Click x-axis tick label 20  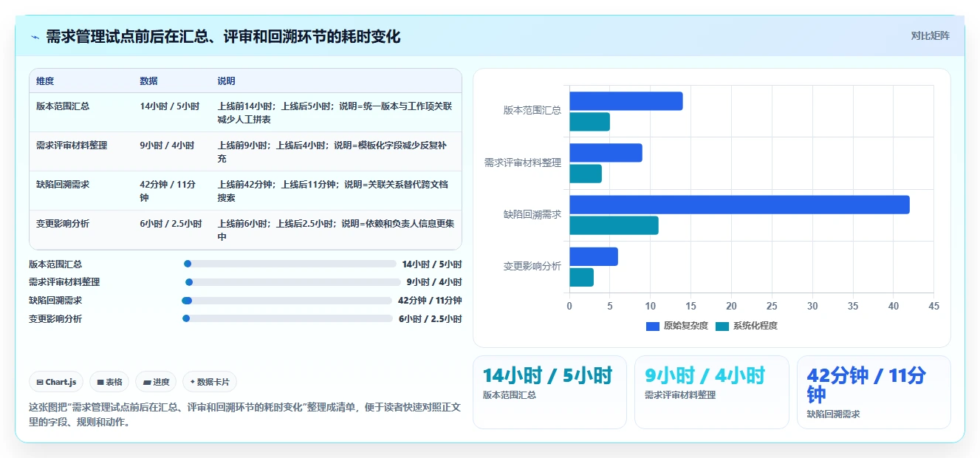pyautogui.click(x=731, y=306)
